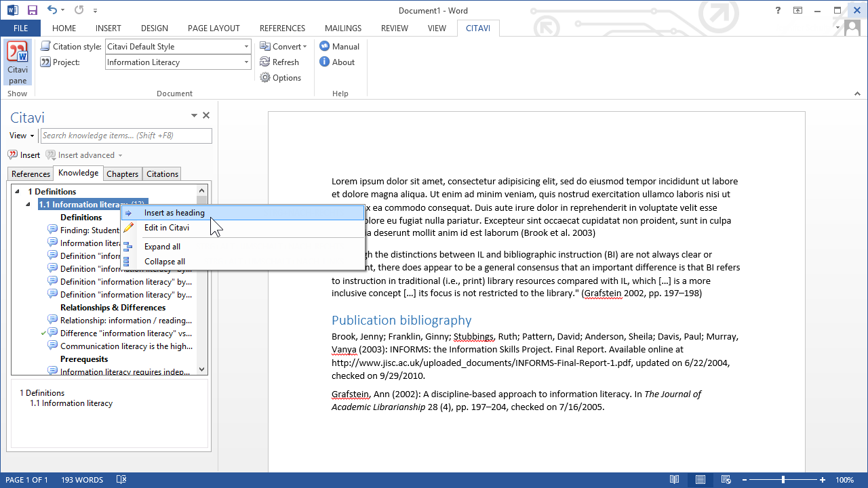Switch to the REVIEW ribbon tab
Screen dimensions: 868x488
395,28
